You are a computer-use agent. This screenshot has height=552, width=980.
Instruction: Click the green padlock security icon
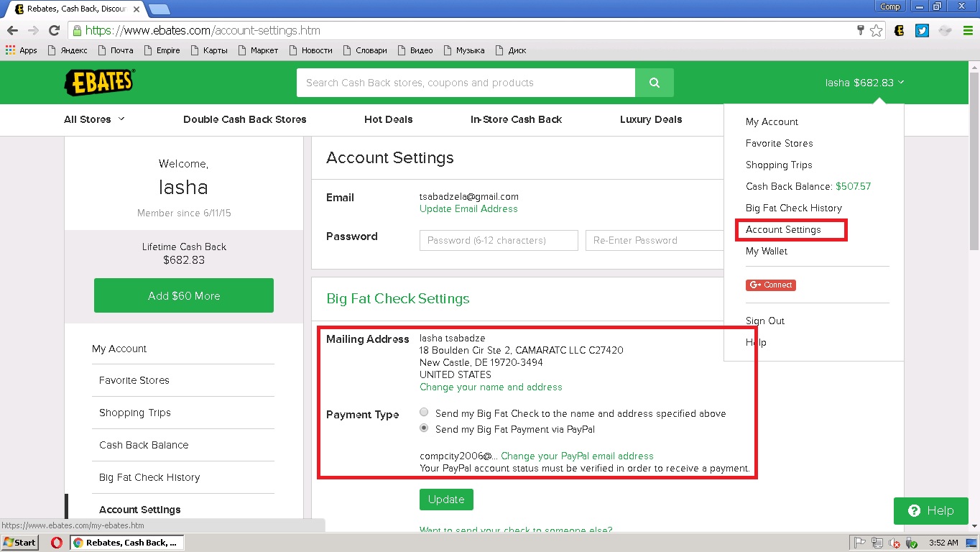pyautogui.click(x=77, y=31)
